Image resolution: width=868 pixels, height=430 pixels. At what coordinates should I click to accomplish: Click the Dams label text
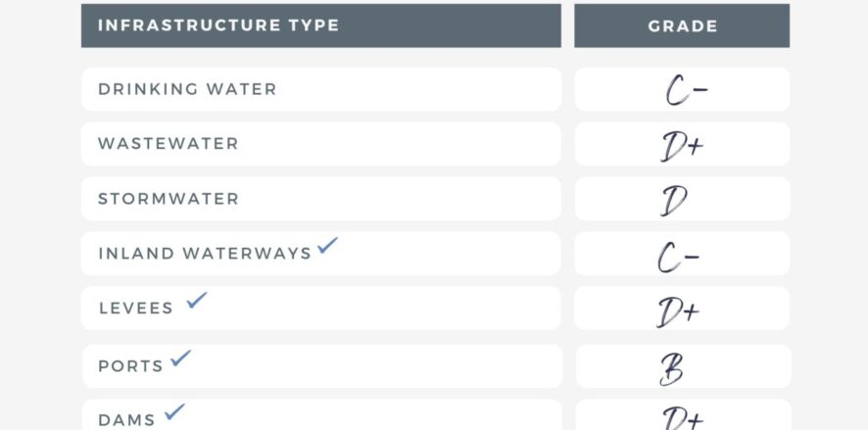point(126,420)
